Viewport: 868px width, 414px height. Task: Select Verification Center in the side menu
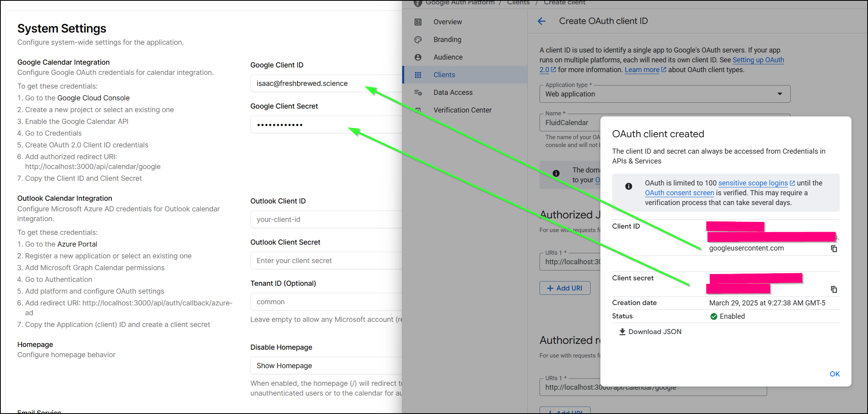click(x=462, y=110)
